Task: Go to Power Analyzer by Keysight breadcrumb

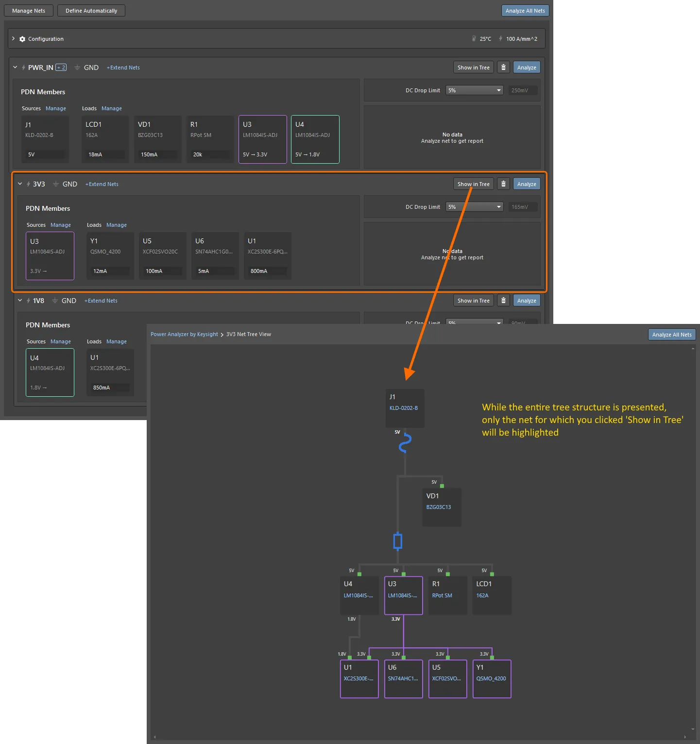Action: click(x=184, y=334)
